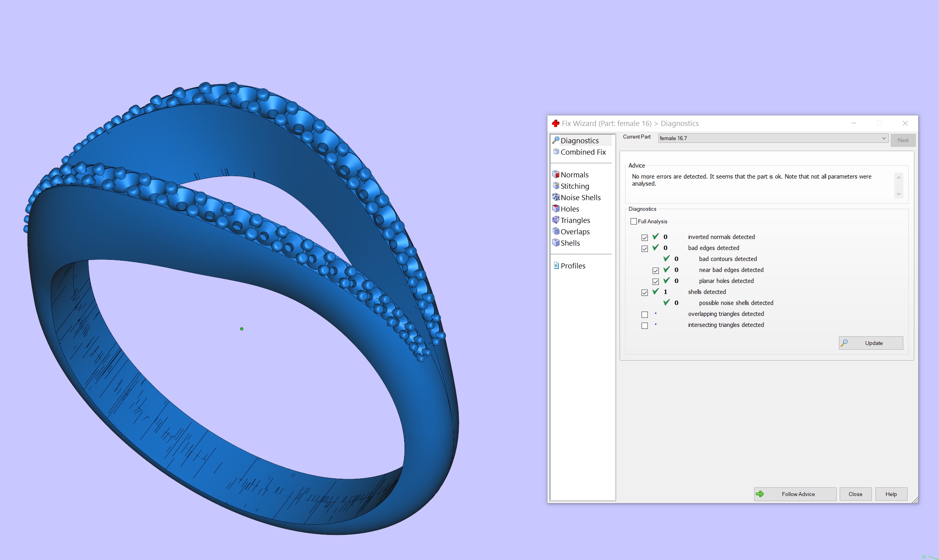Click the Normals cube icon in sidebar

pyautogui.click(x=556, y=174)
